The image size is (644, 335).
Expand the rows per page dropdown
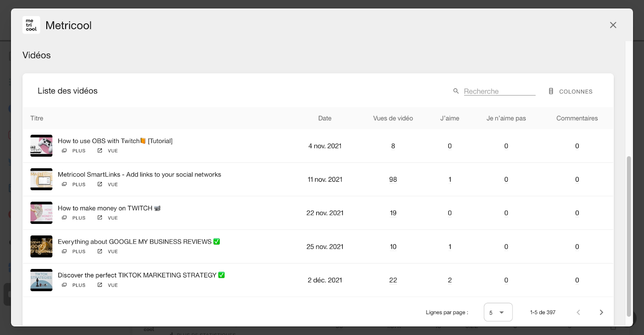click(498, 312)
